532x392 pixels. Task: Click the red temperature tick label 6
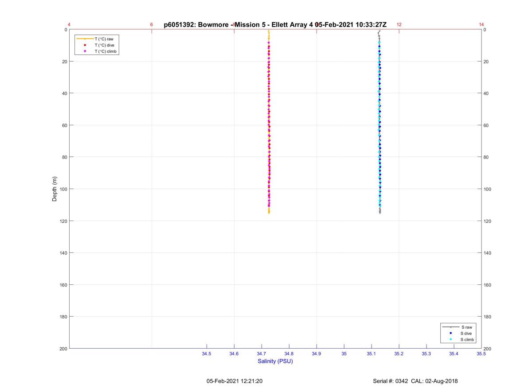pos(152,25)
